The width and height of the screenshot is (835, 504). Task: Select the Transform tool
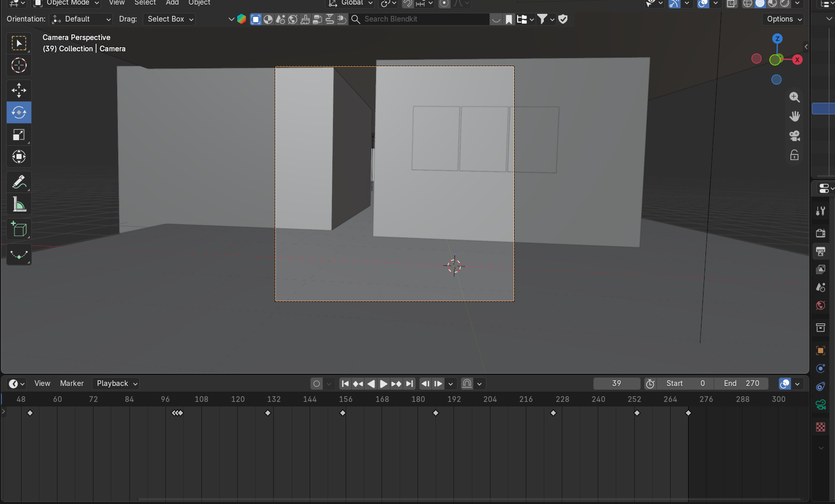point(19,157)
